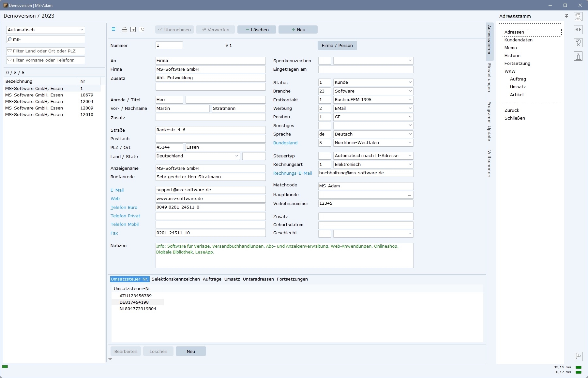
Task: Open the Land dropdown showing Deutschland
Action: 236,156
